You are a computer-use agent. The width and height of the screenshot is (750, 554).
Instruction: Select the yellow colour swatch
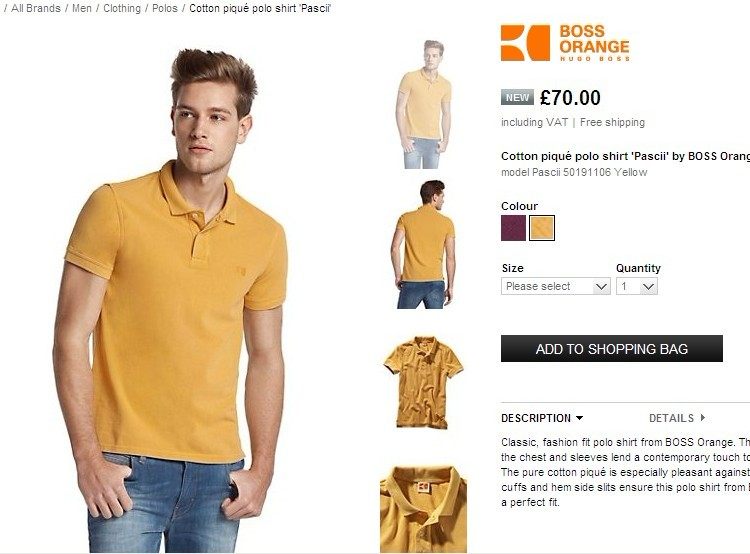[x=542, y=228]
